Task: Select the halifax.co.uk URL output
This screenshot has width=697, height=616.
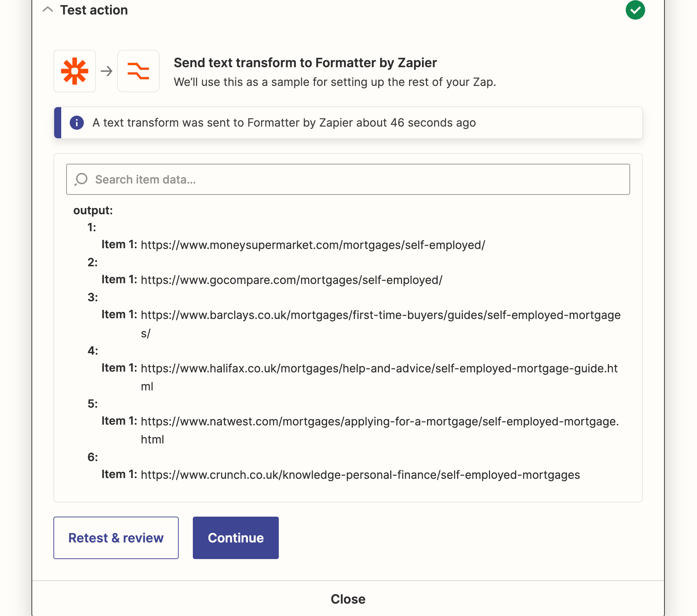Action: pos(379,377)
